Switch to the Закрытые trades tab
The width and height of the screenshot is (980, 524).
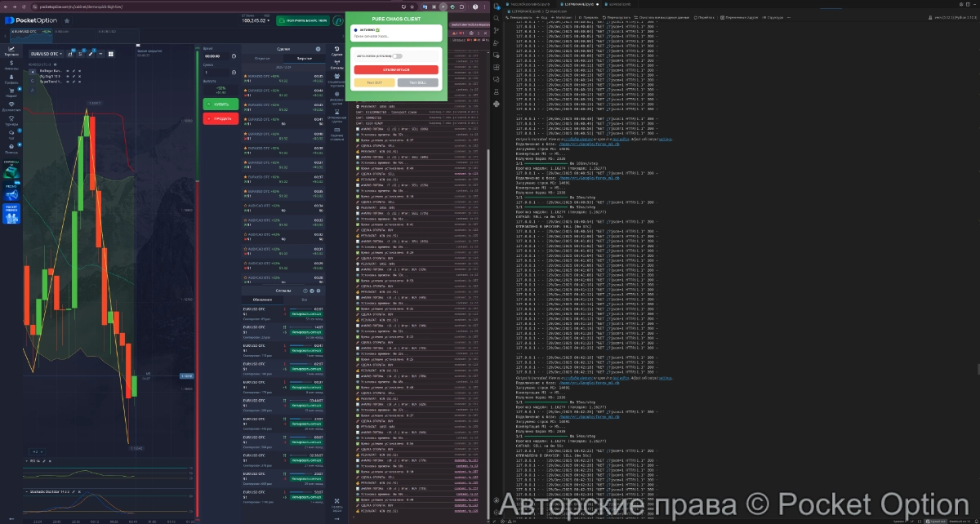[x=305, y=59]
